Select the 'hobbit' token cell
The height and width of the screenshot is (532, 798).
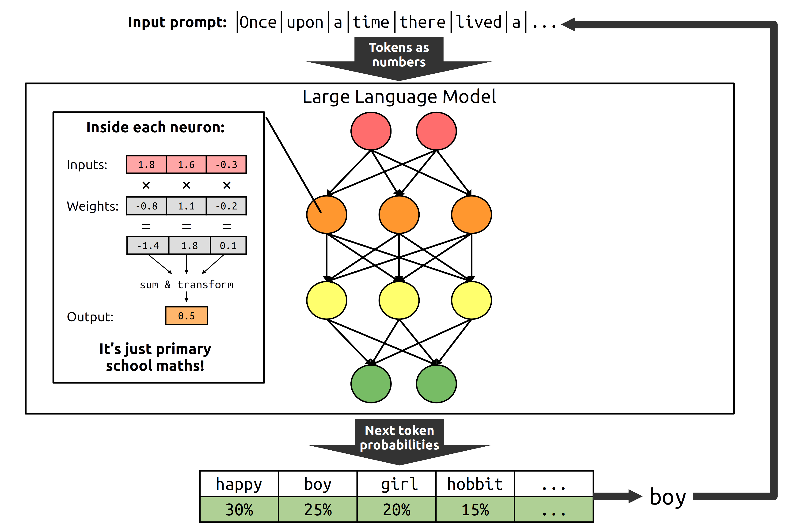pyautogui.click(x=475, y=484)
